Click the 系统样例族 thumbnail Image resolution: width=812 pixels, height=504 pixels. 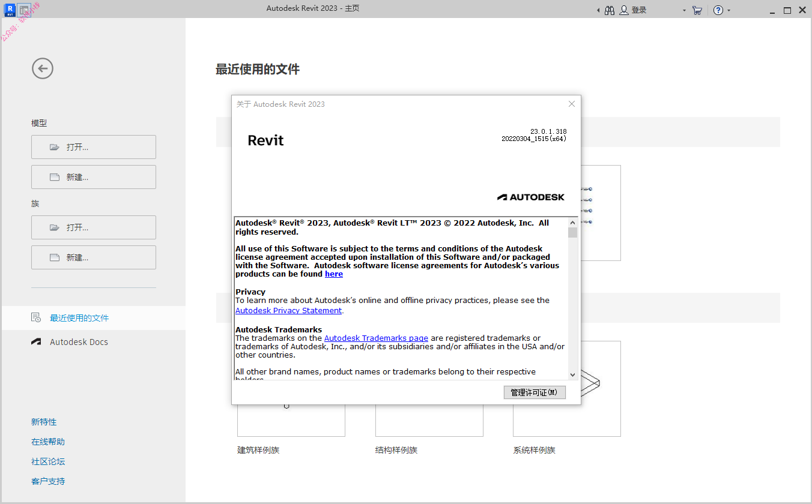point(567,389)
